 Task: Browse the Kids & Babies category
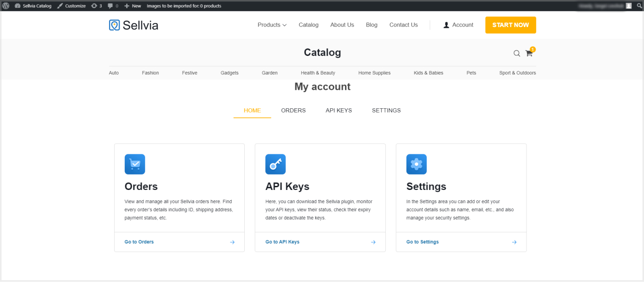tap(429, 73)
